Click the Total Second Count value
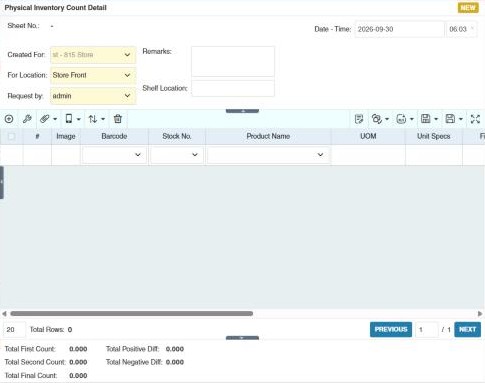Viewport: 485px width, 383px height. (x=78, y=362)
